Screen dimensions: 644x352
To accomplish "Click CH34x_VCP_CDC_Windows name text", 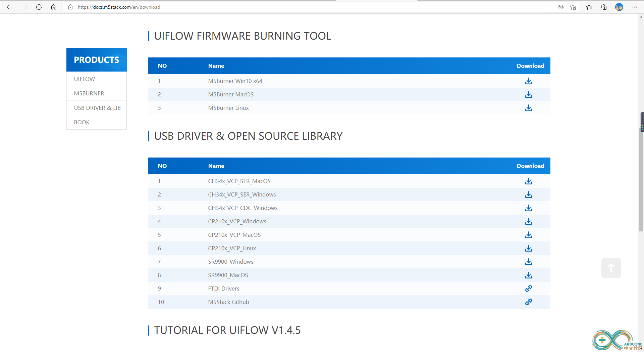I will pos(243,208).
